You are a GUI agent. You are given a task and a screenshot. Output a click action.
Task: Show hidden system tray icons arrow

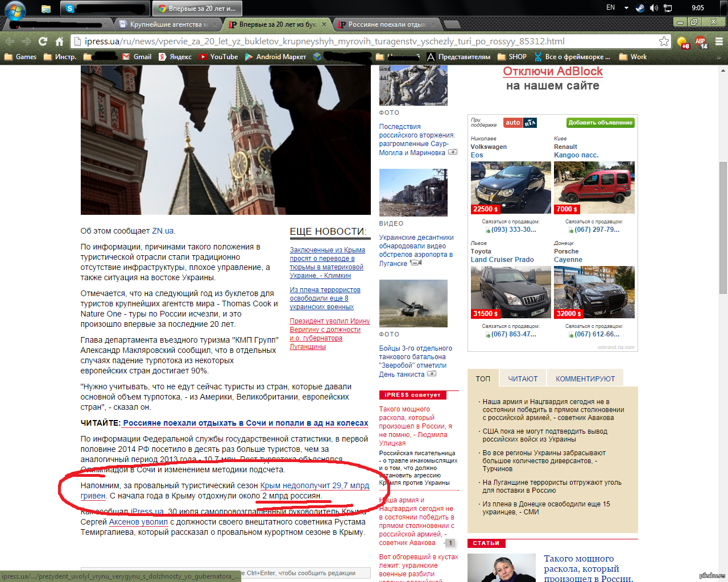[626, 8]
